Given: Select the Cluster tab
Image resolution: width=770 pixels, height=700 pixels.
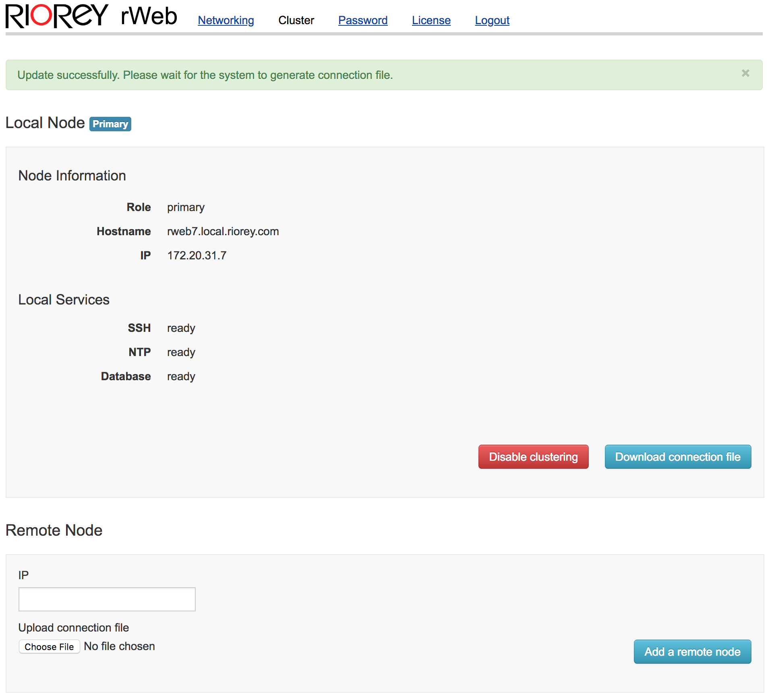Looking at the screenshot, I should click(x=296, y=20).
